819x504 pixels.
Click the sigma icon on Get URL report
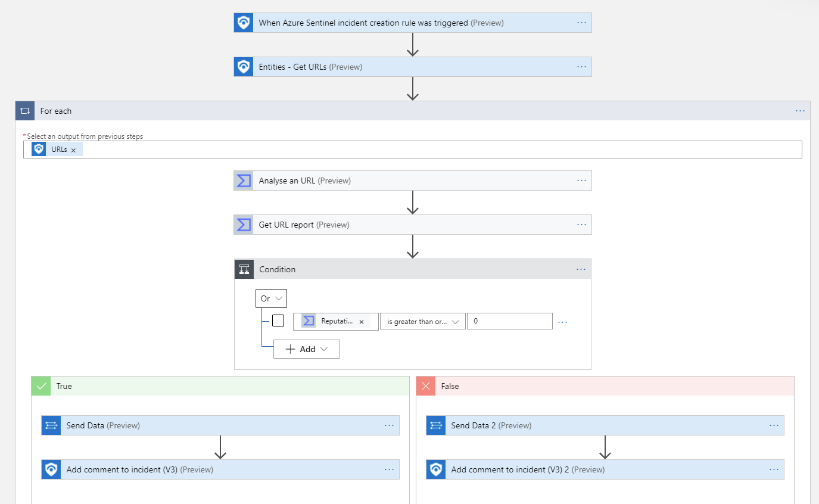(x=244, y=225)
